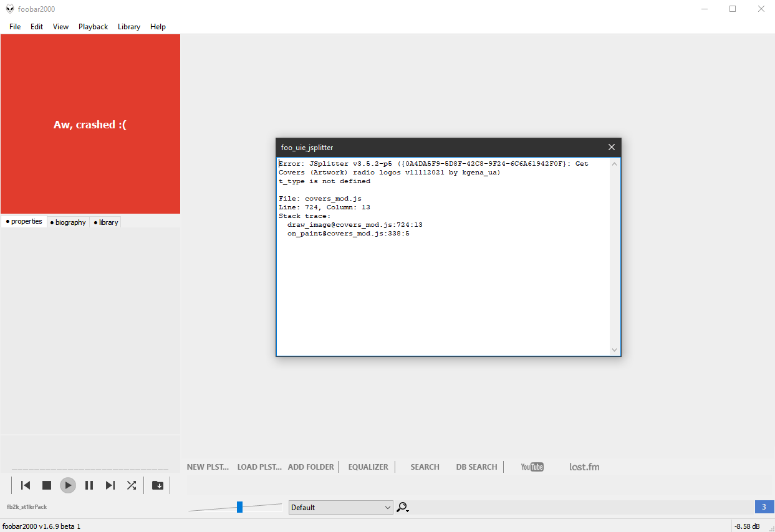775x532 pixels.
Task: Stop playback with the stop button
Action: click(x=47, y=485)
